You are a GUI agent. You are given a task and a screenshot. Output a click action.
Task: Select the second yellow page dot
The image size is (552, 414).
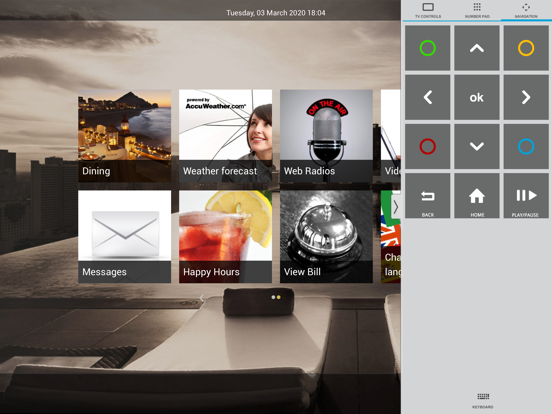tap(278, 297)
